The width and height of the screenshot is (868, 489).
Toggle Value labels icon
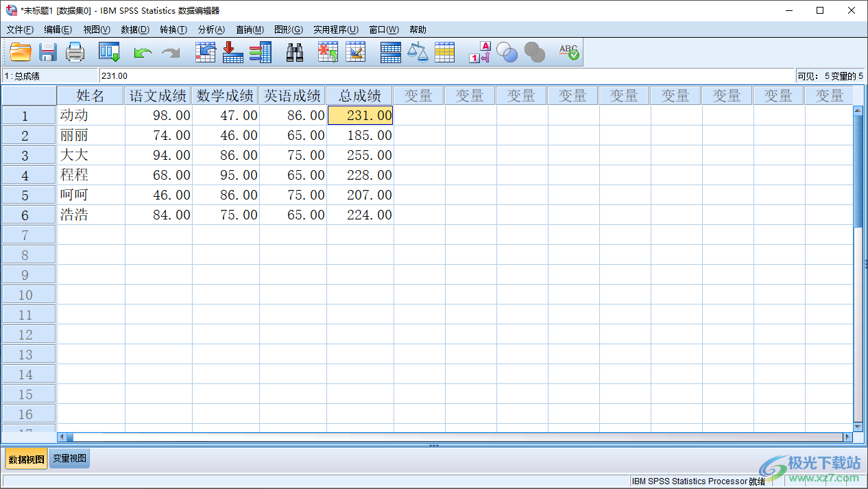[x=480, y=52]
